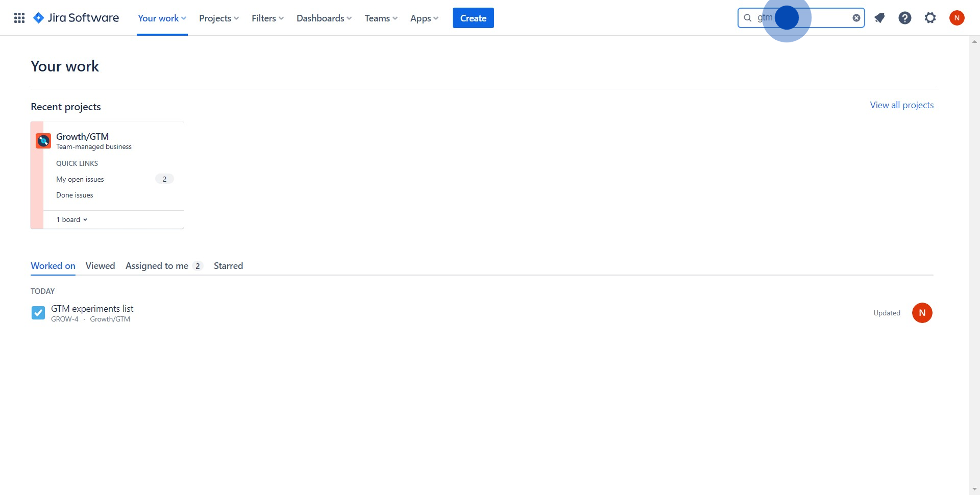980x495 pixels.
Task: Switch to the Assigned to me tab
Action: click(157, 266)
